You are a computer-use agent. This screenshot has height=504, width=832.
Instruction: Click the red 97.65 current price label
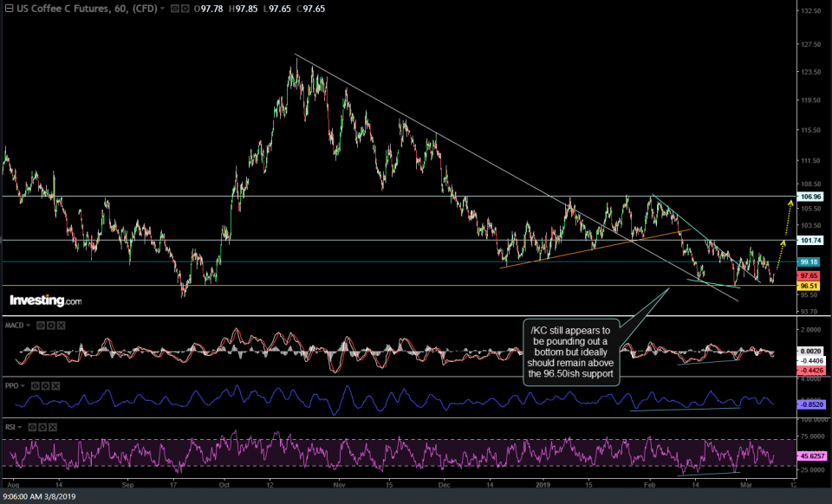(809, 275)
